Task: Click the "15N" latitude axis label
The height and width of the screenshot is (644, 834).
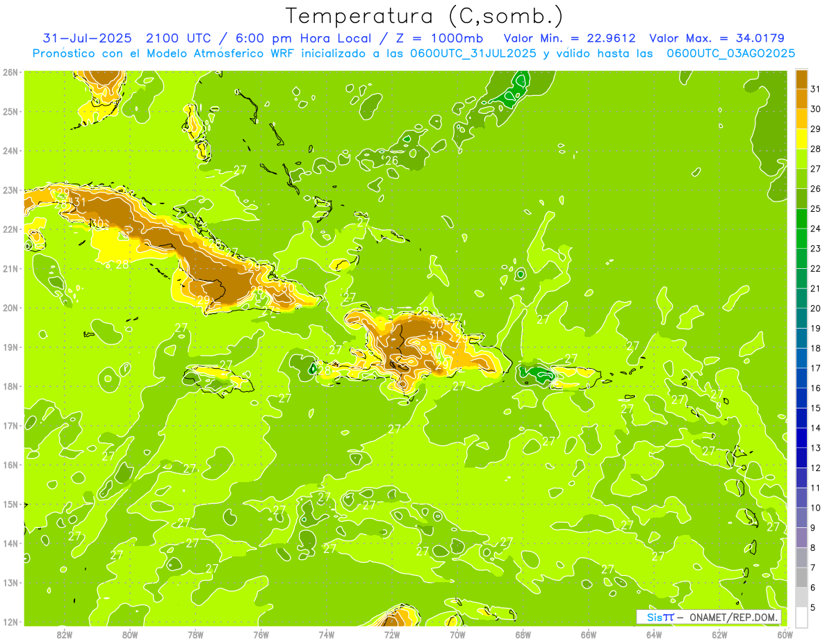Action: [x=10, y=504]
